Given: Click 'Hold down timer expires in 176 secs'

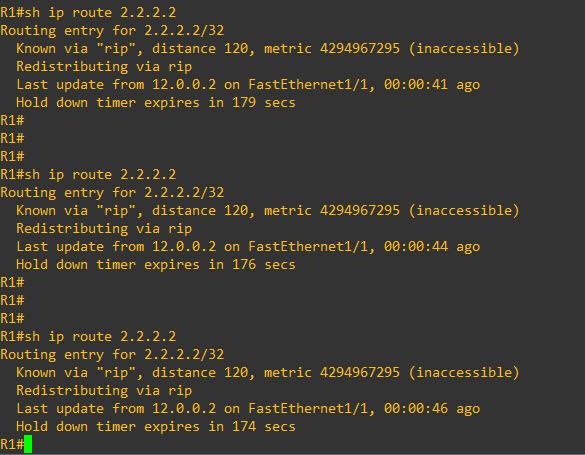Looking at the screenshot, I should [156, 264].
